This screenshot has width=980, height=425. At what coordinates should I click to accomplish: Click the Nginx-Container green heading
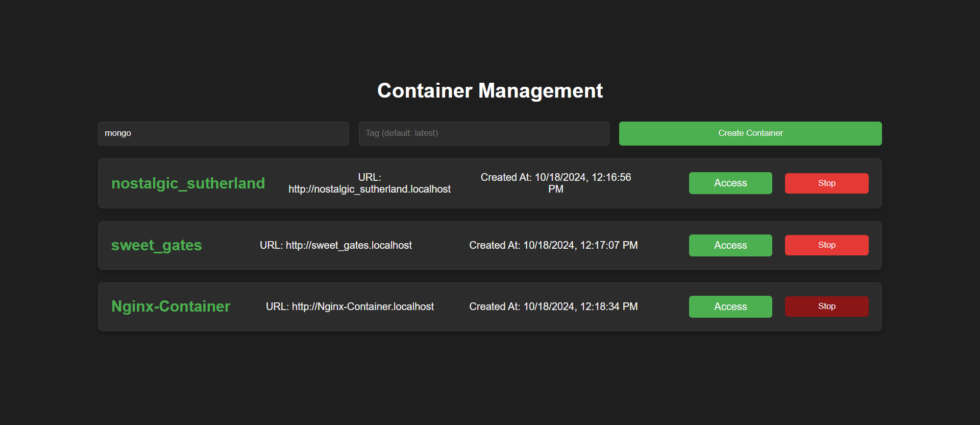[171, 306]
